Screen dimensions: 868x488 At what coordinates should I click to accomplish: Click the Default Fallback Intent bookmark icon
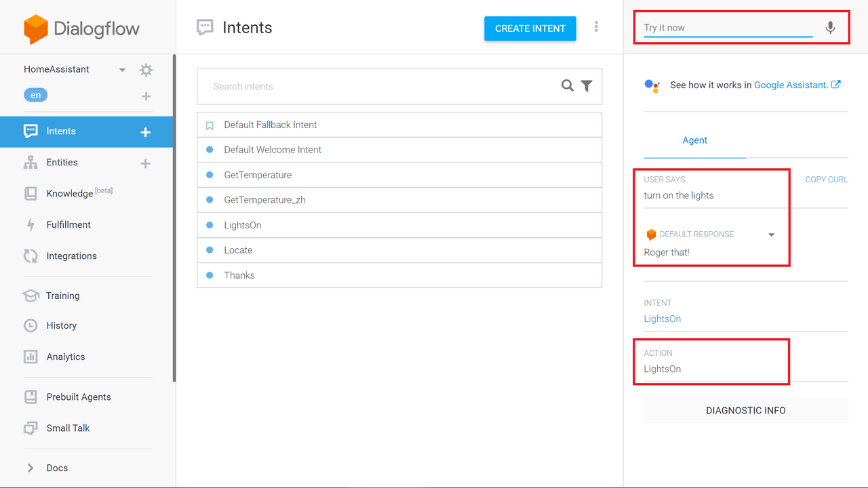click(210, 125)
